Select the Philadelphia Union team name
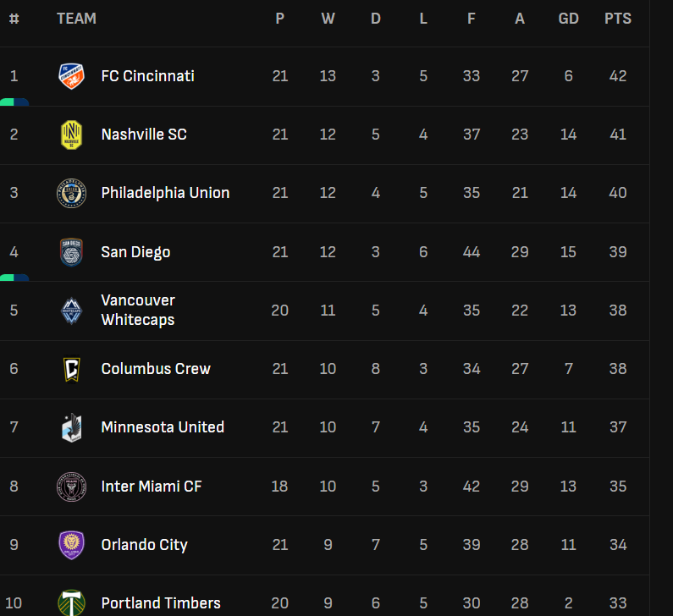The image size is (673, 616). click(x=165, y=193)
